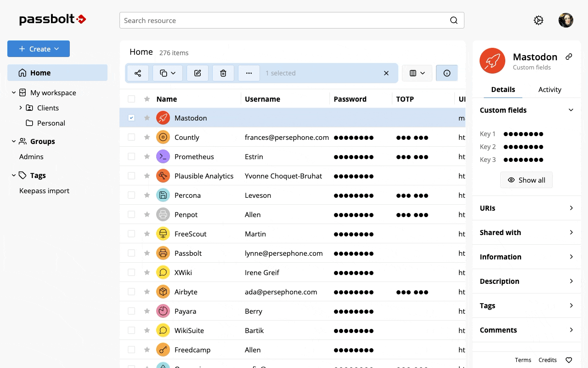
Task: Collapse the Custom fields section
Action: pos(527,110)
